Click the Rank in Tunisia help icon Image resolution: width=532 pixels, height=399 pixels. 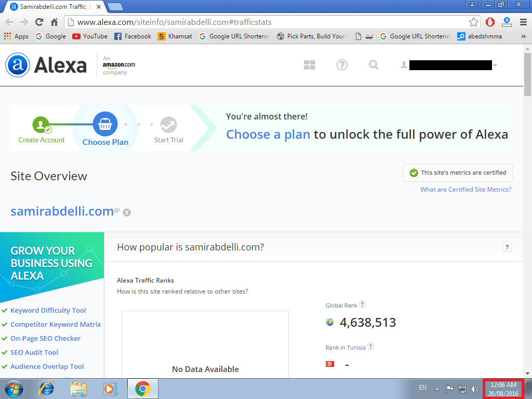(371, 347)
